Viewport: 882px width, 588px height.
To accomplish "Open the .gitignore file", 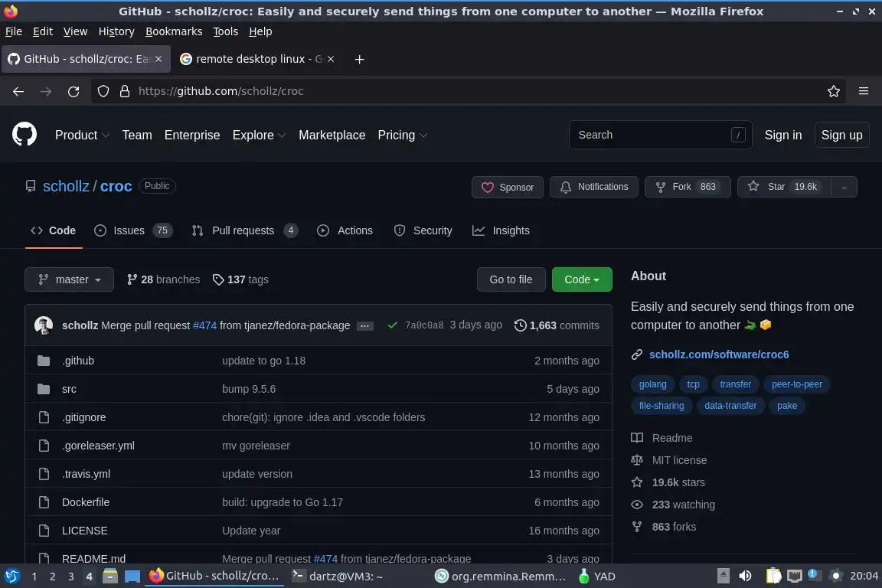I will point(83,417).
